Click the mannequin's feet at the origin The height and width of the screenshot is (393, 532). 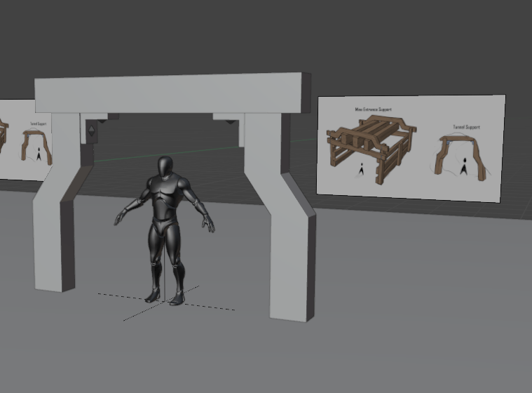click(165, 298)
